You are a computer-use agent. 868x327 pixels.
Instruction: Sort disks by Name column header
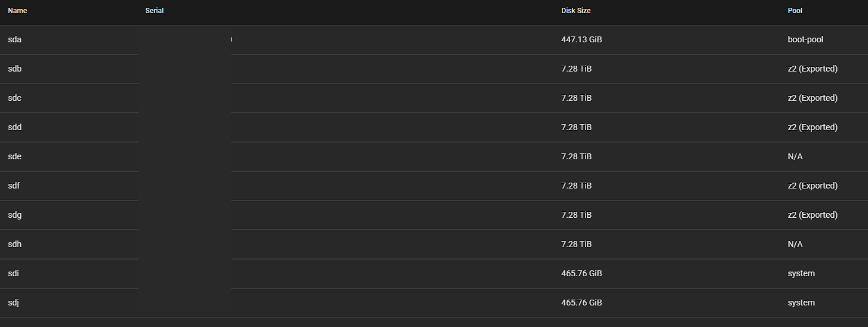click(17, 11)
